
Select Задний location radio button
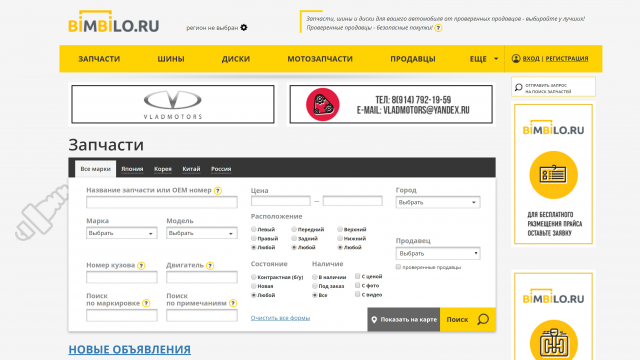[293, 238]
